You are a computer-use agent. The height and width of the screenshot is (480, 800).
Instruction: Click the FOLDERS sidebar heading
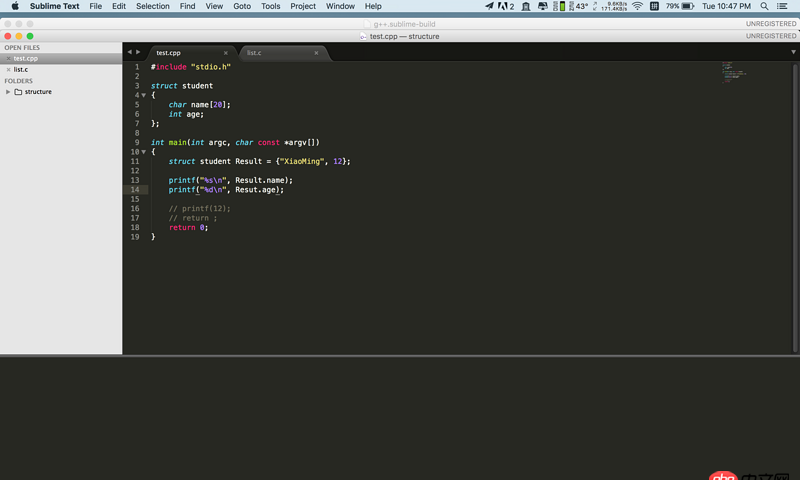pos(18,81)
